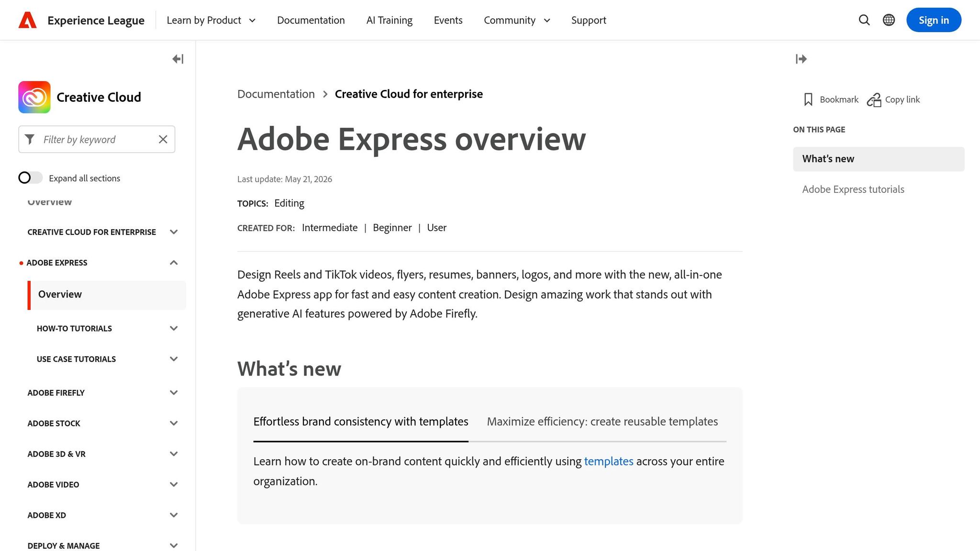This screenshot has height=551, width=980.
Task: Click the Copy link icon
Action: coord(874,99)
